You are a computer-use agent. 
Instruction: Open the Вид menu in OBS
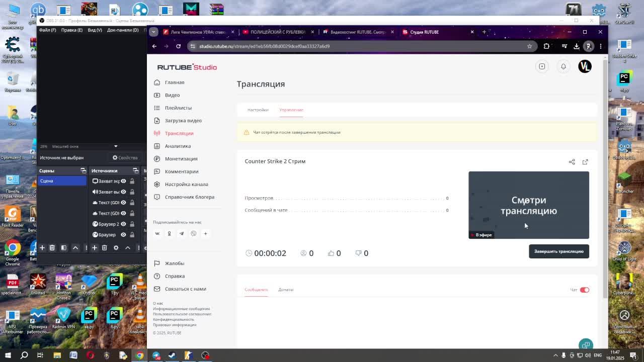click(95, 30)
